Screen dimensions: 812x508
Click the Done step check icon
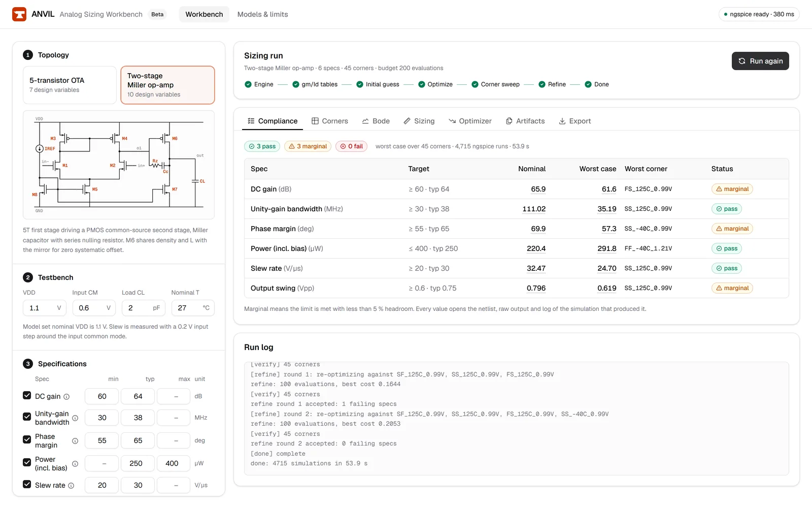(x=588, y=84)
